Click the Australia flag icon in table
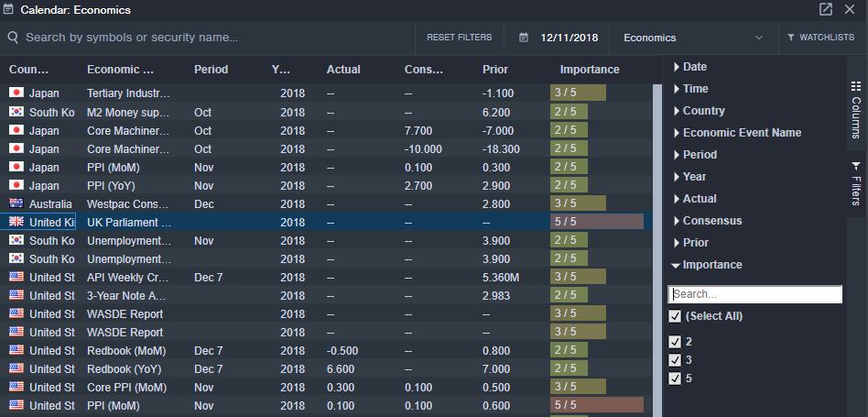This screenshot has height=417, width=868. [16, 203]
